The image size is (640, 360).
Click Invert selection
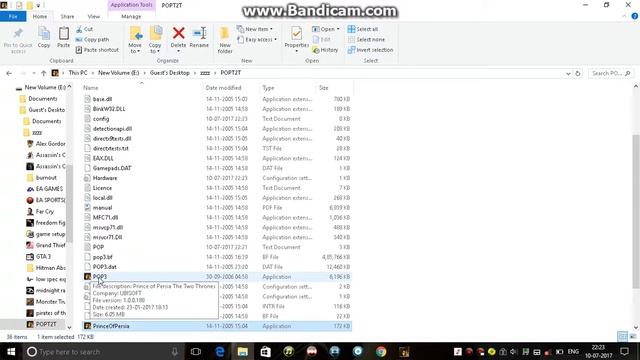coord(371,50)
